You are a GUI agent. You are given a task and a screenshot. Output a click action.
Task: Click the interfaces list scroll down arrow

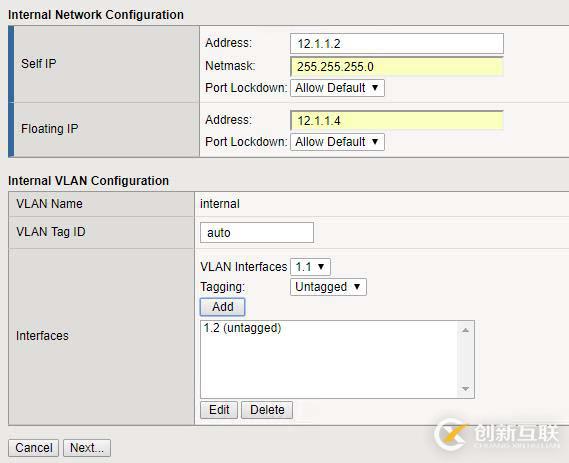[466, 389]
